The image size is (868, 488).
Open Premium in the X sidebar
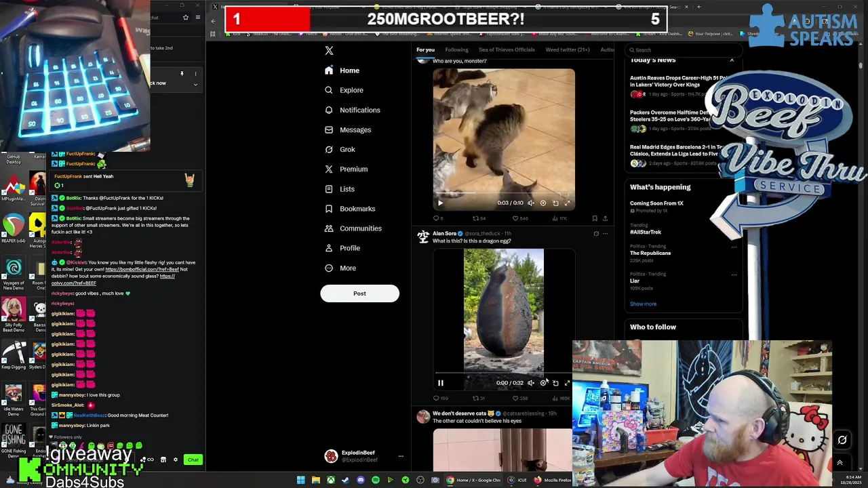[346, 169]
